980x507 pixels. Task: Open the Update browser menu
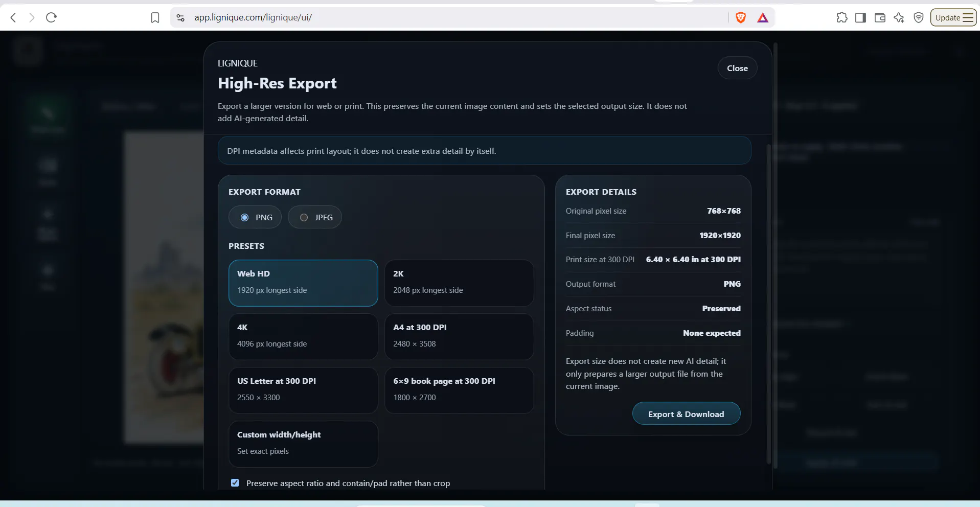coord(953,18)
